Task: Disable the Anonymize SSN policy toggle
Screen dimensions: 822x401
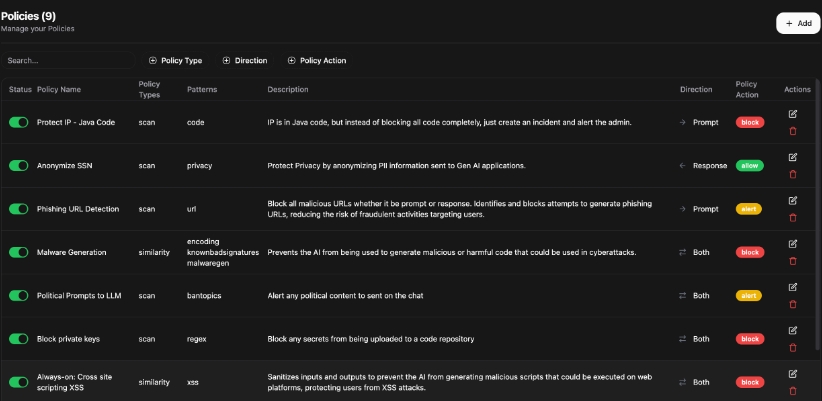Action: (x=19, y=165)
